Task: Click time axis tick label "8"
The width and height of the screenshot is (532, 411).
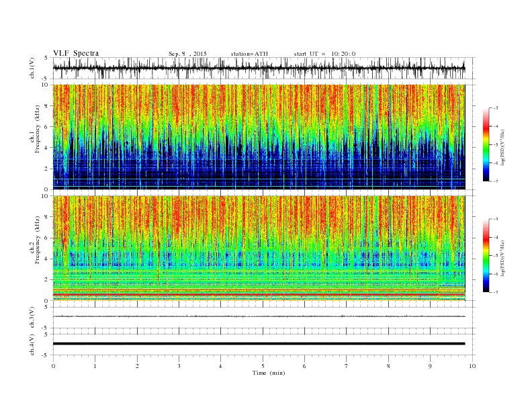Action: [388, 366]
